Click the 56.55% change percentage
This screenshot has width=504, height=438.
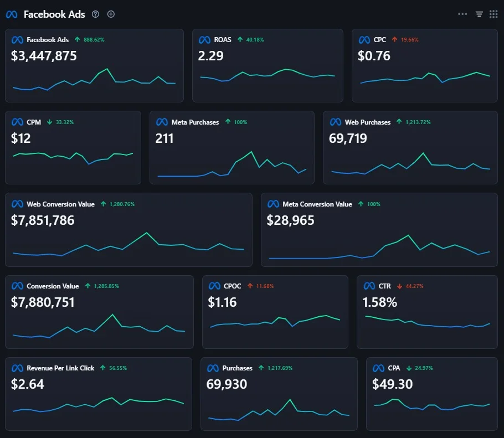coord(118,368)
